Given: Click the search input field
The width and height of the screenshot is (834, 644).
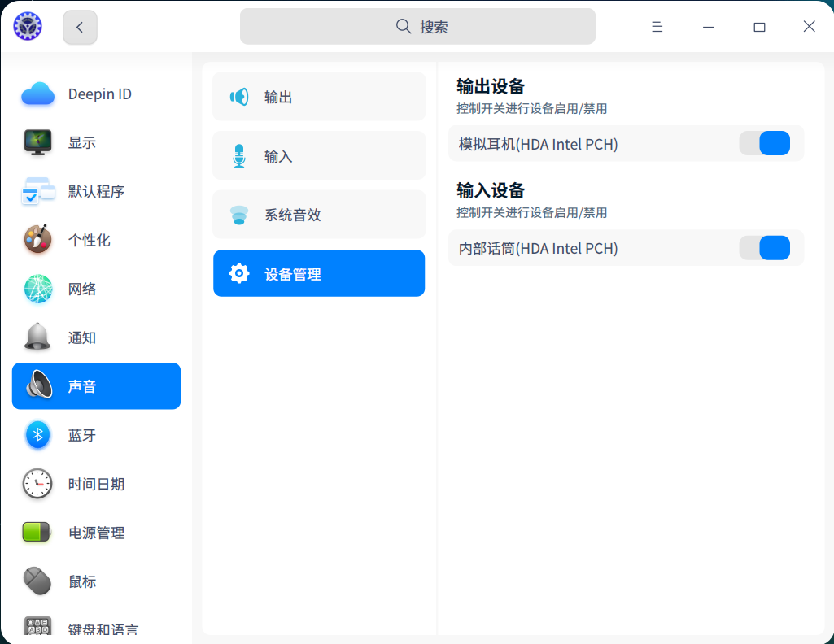Looking at the screenshot, I should coord(417,26).
